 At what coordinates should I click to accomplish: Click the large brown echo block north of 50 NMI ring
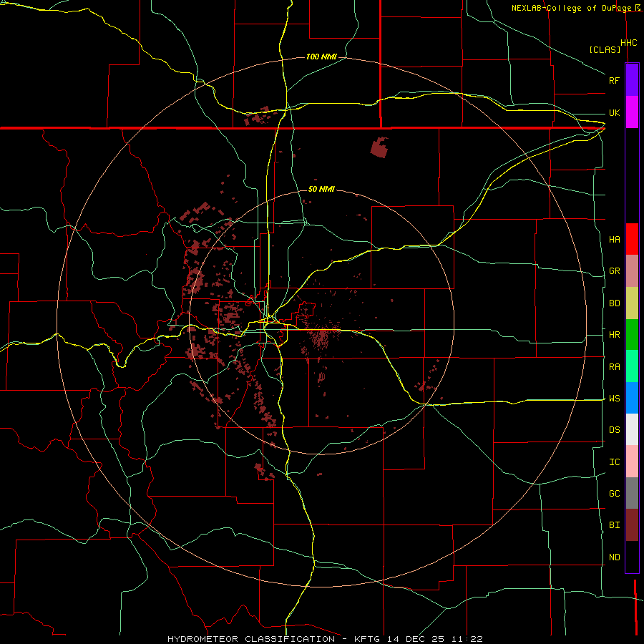point(379,148)
